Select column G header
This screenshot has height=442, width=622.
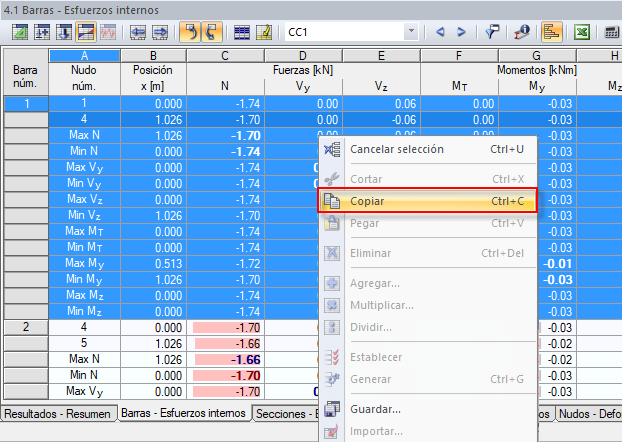tap(537, 56)
